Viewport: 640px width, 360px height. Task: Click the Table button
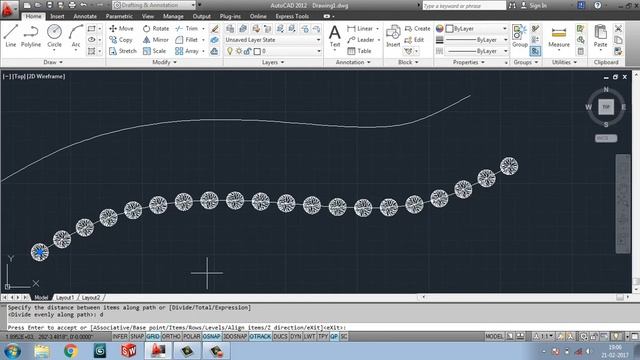[359, 51]
